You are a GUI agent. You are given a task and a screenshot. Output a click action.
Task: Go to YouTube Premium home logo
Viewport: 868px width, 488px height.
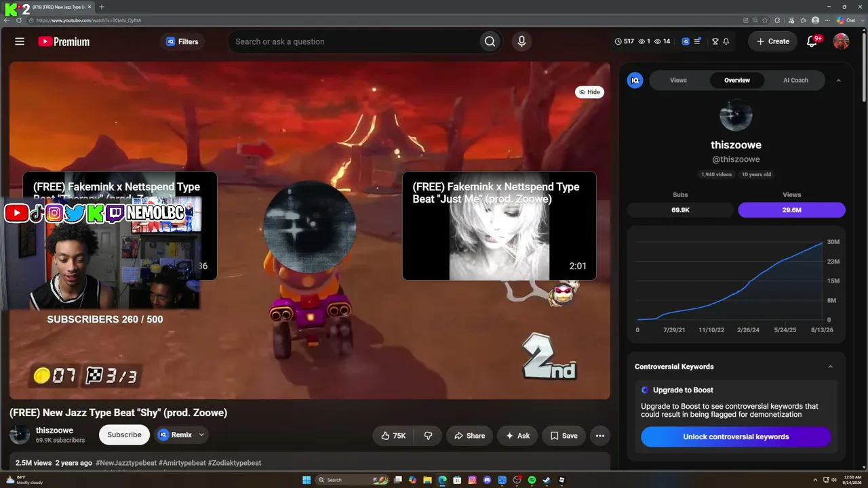coord(64,41)
